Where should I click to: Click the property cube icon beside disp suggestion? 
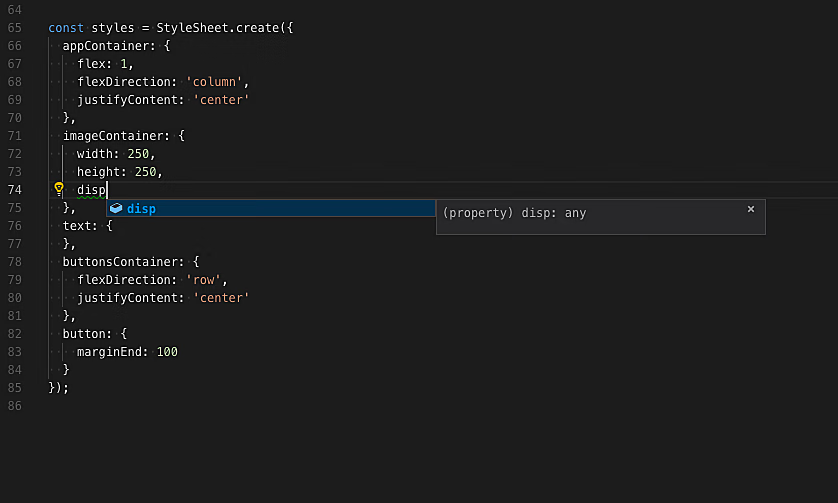coord(116,208)
